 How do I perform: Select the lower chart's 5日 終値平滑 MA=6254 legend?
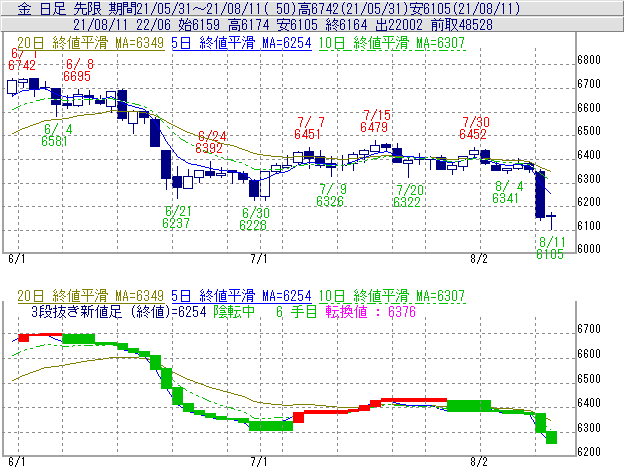(241, 296)
